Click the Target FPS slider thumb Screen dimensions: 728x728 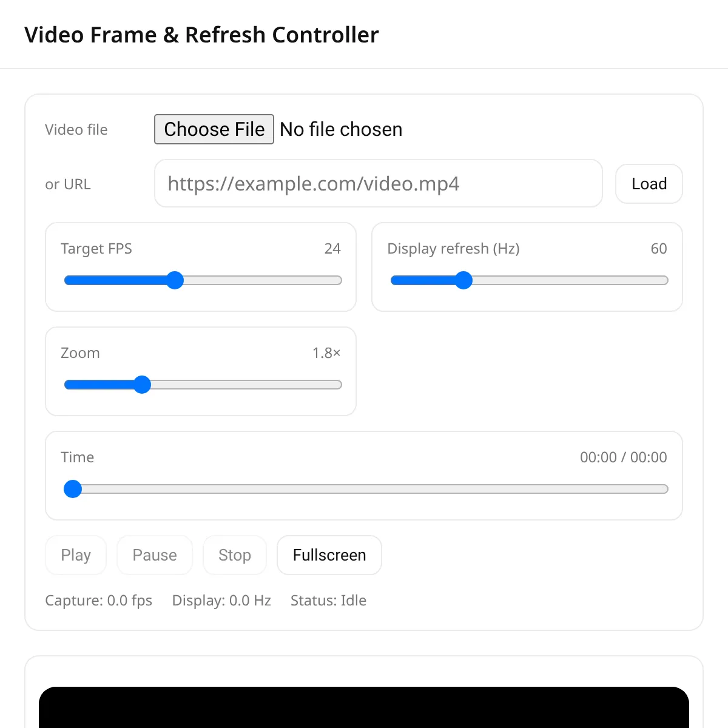click(175, 280)
